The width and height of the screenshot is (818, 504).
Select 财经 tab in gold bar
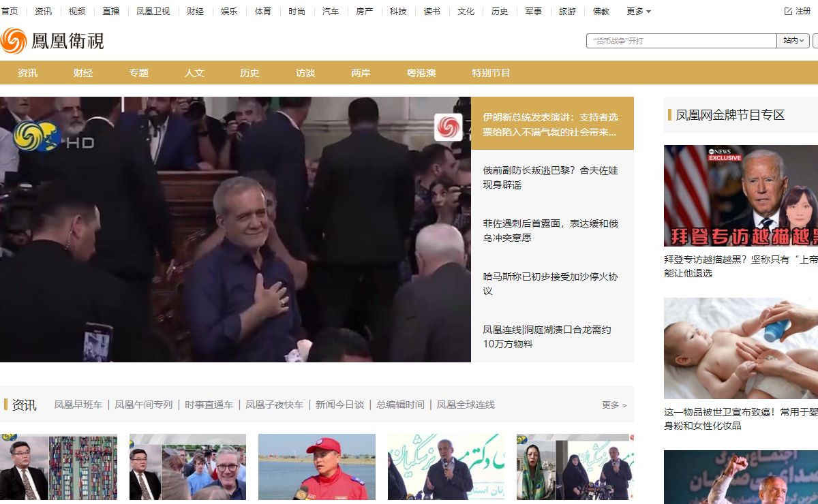[x=83, y=73]
